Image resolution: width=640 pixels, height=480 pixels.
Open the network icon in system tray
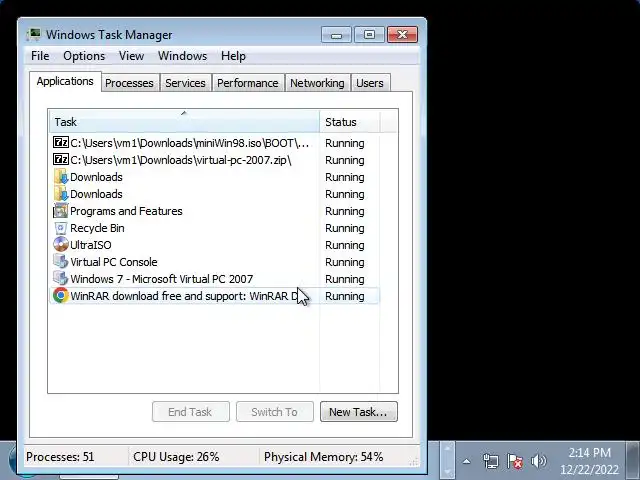(491, 461)
